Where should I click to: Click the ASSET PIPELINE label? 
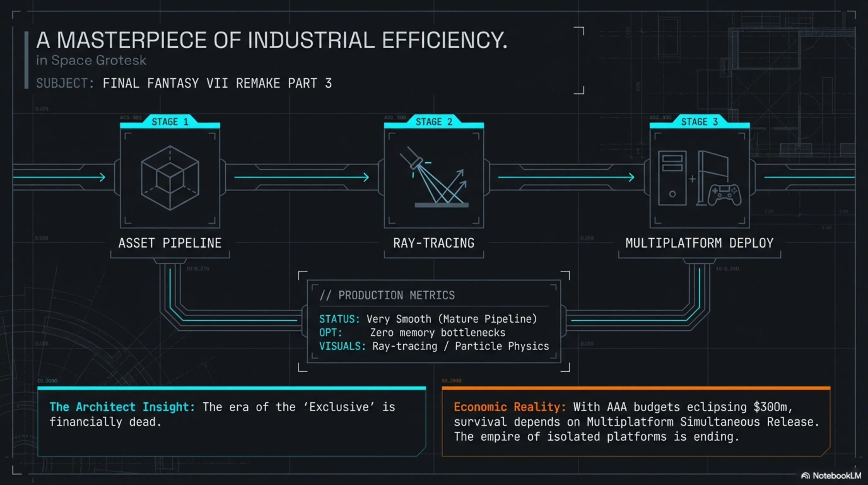click(x=170, y=243)
